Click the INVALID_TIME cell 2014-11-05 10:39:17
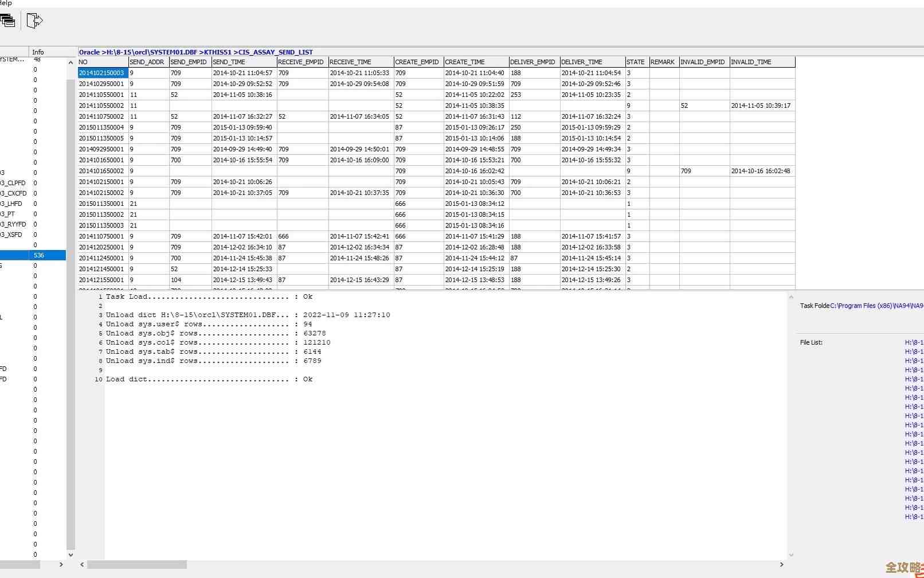 [761, 106]
